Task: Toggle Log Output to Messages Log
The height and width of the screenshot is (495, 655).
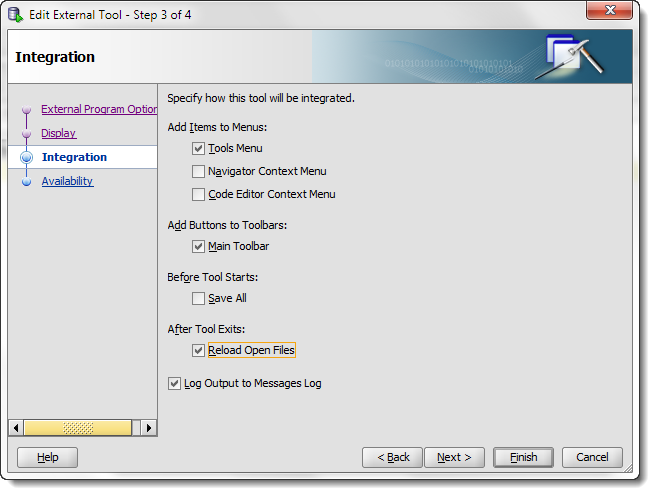Action: pyautogui.click(x=174, y=383)
